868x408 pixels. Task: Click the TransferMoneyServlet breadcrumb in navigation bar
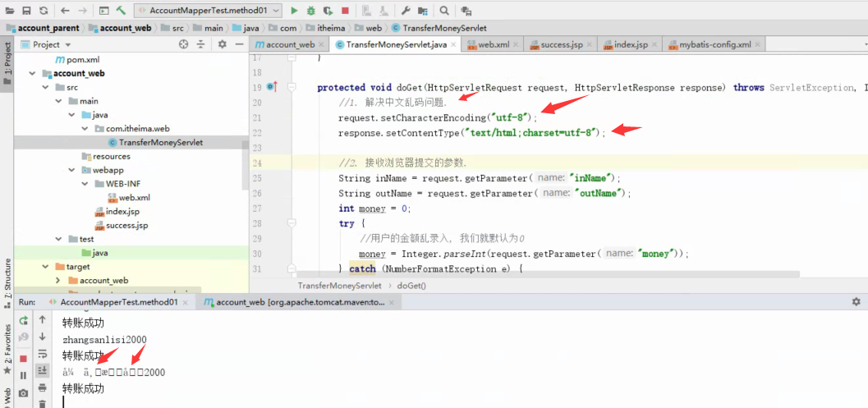pos(439,28)
